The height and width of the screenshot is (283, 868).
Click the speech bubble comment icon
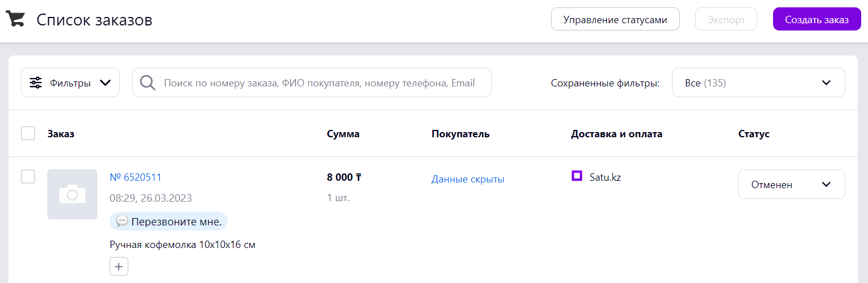click(122, 221)
